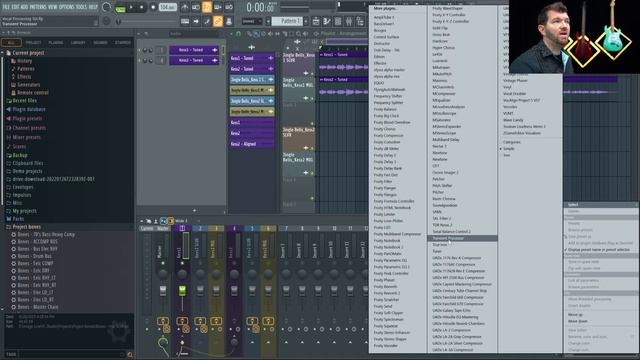Toggle the Pat/Song mode switch
This screenshot has width=640, height=360.
pyautogui.click(x=120, y=7)
